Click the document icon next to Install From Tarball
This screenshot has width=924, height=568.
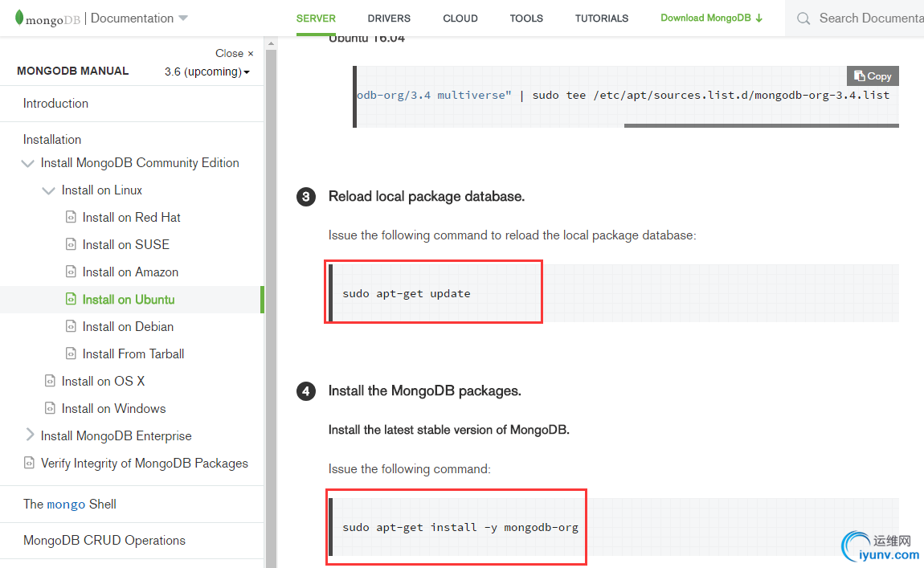tap(71, 353)
